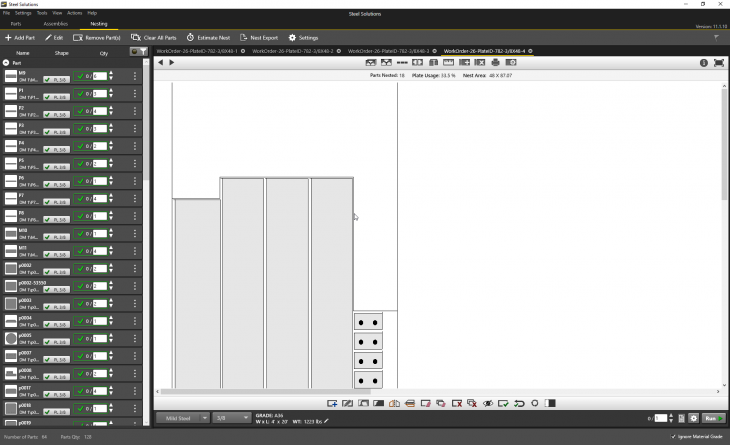Screen dimensions: 730x445
Task: Click the Remove Part(s) button
Action: coord(97,38)
